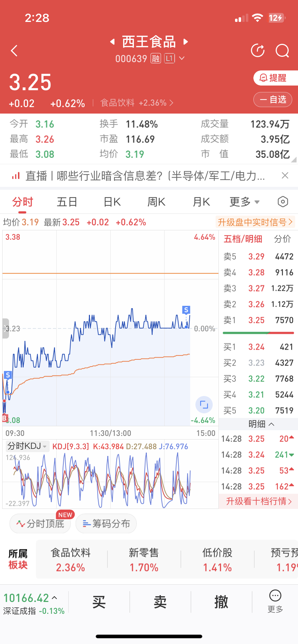
Task: Tap the back arrow icon
Action: pyautogui.click(x=14, y=51)
